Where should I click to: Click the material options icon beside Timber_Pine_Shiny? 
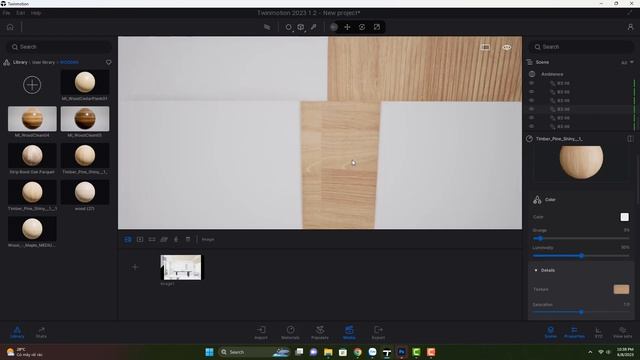point(630,139)
